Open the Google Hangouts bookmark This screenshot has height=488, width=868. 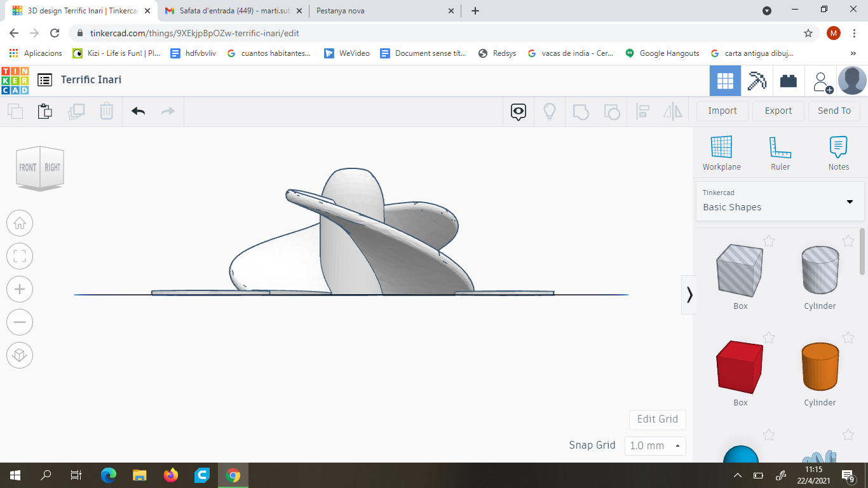(662, 53)
